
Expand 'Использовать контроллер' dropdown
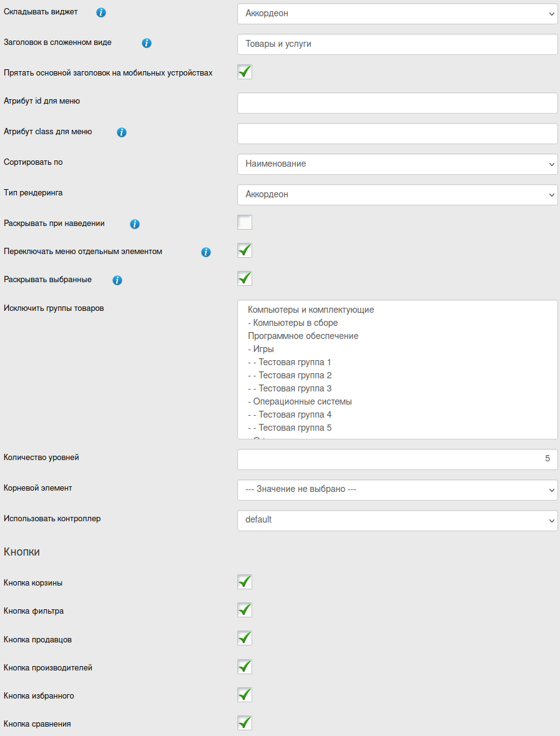pyautogui.click(x=397, y=520)
